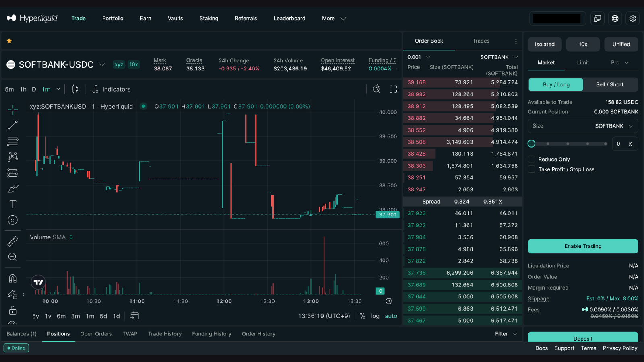Open the Indicators menu
644x362 pixels.
click(x=111, y=89)
